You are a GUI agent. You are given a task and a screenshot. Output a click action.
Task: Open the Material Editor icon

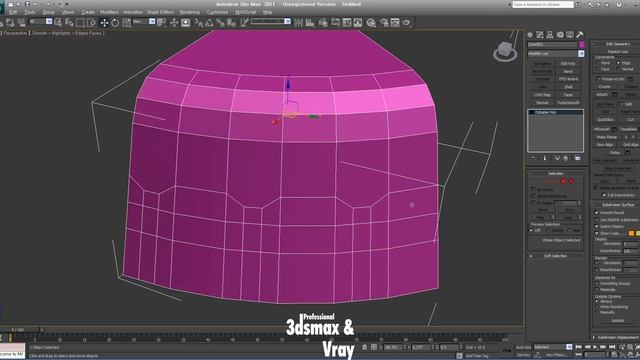(371, 23)
